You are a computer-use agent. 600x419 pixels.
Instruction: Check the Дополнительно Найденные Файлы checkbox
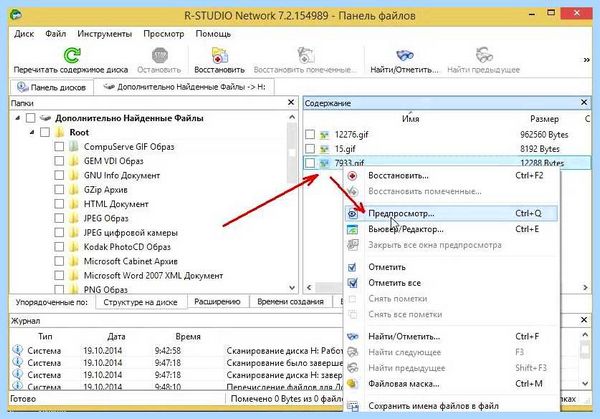click(30, 118)
